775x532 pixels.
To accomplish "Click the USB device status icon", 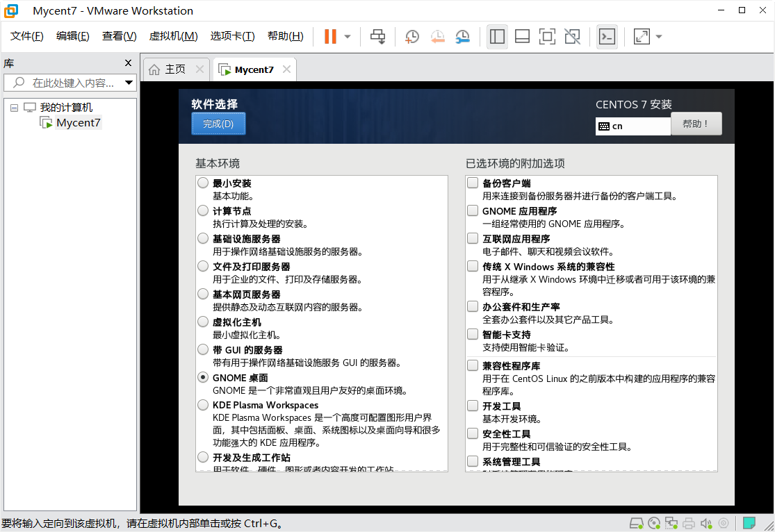I will coord(724,523).
